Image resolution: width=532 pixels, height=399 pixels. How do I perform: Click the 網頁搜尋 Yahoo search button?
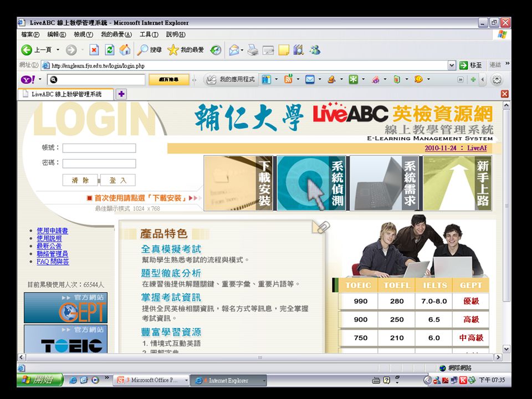168,79
